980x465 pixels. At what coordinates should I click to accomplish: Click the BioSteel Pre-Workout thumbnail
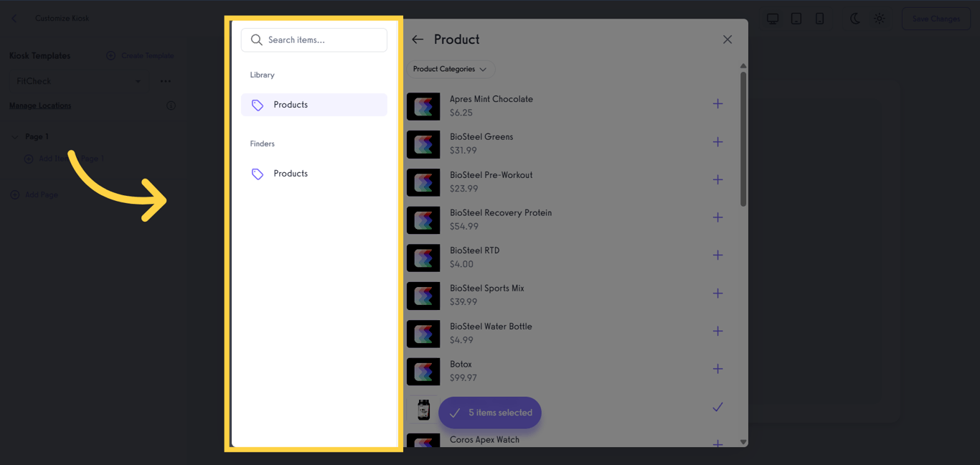click(x=423, y=182)
